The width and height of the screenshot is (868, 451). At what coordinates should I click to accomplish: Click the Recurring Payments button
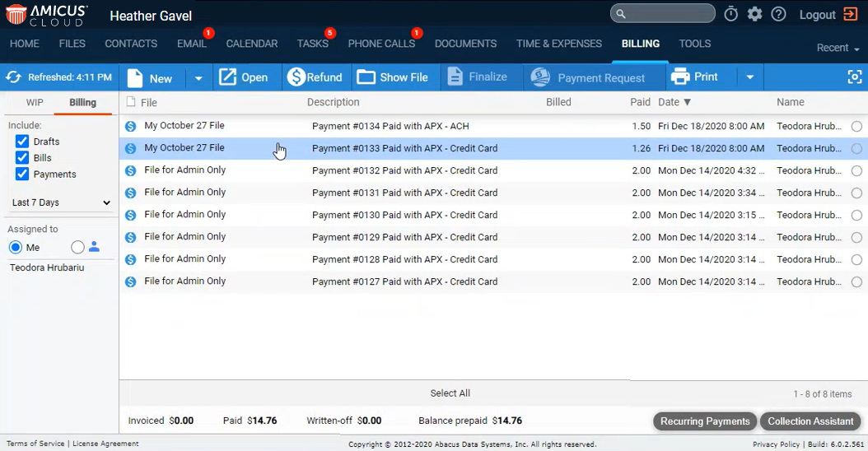coord(705,421)
